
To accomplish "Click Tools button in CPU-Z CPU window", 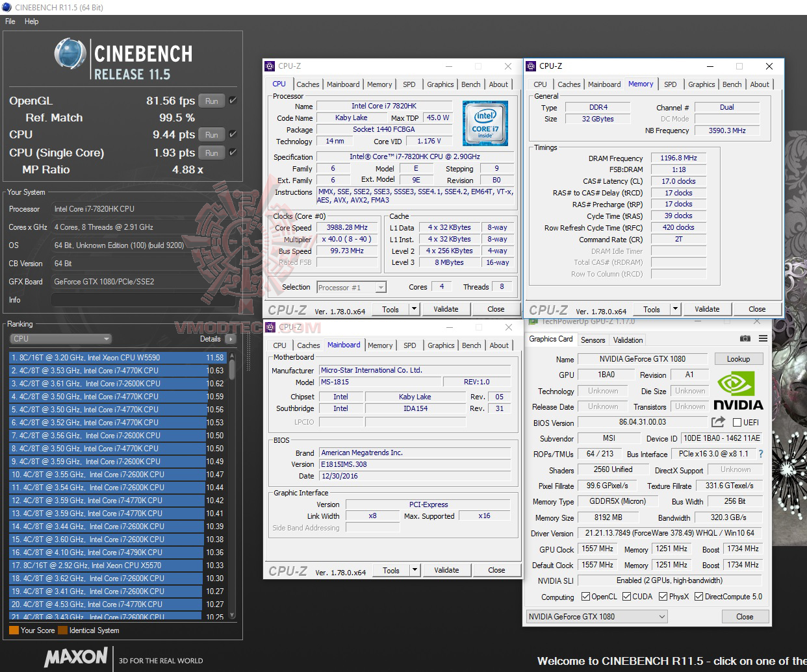I will click(391, 309).
